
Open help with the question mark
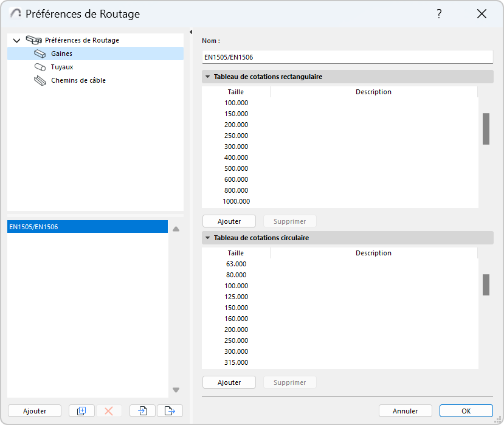tap(439, 14)
